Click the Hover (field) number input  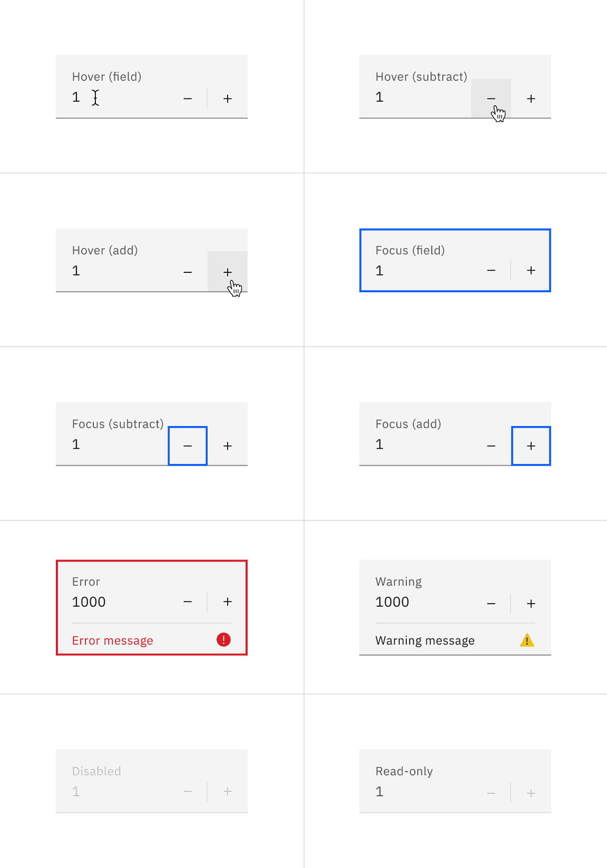[95, 97]
